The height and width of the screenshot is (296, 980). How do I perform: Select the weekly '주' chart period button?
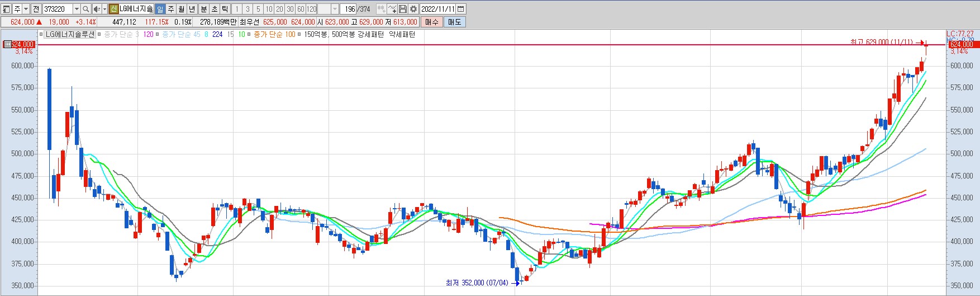[170, 9]
